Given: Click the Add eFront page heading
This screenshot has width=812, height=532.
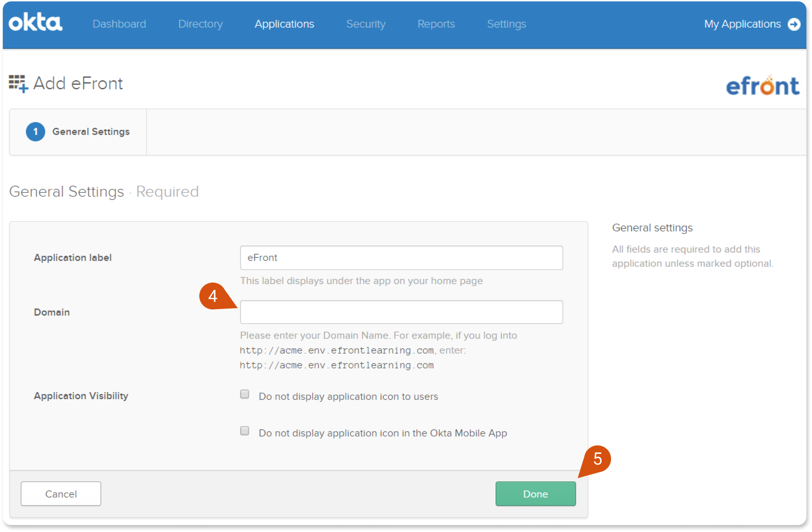Looking at the screenshot, I should point(78,83).
